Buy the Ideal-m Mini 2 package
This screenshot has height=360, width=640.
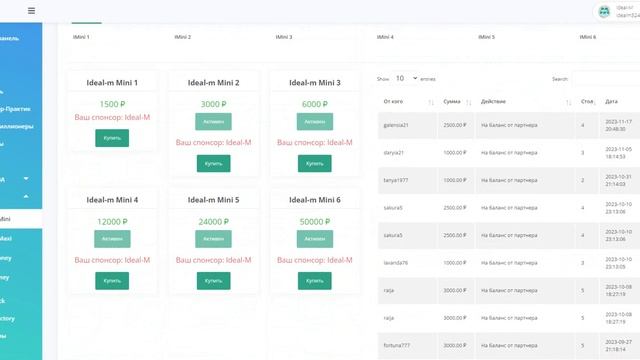pos(213,163)
